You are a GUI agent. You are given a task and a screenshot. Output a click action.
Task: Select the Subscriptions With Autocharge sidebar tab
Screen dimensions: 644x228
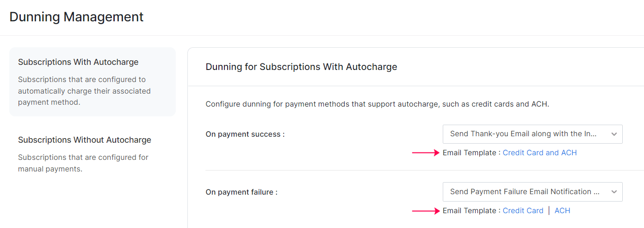pyautogui.click(x=78, y=62)
